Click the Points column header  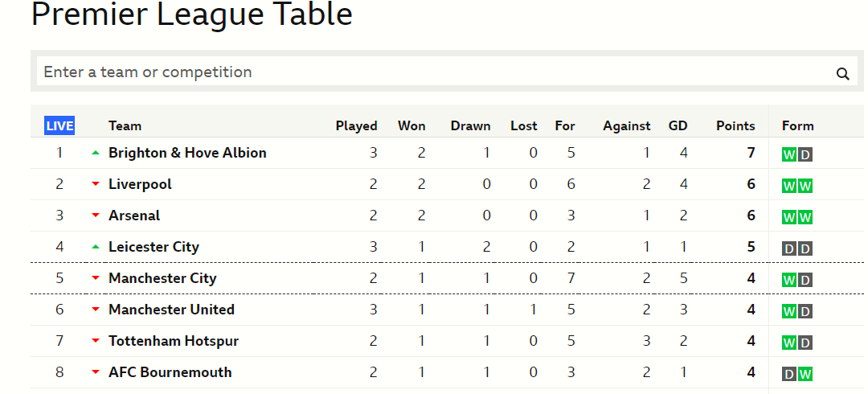point(735,125)
